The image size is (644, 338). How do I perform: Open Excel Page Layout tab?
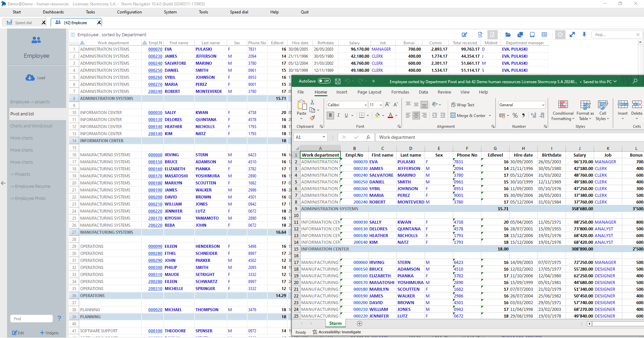coord(369,92)
